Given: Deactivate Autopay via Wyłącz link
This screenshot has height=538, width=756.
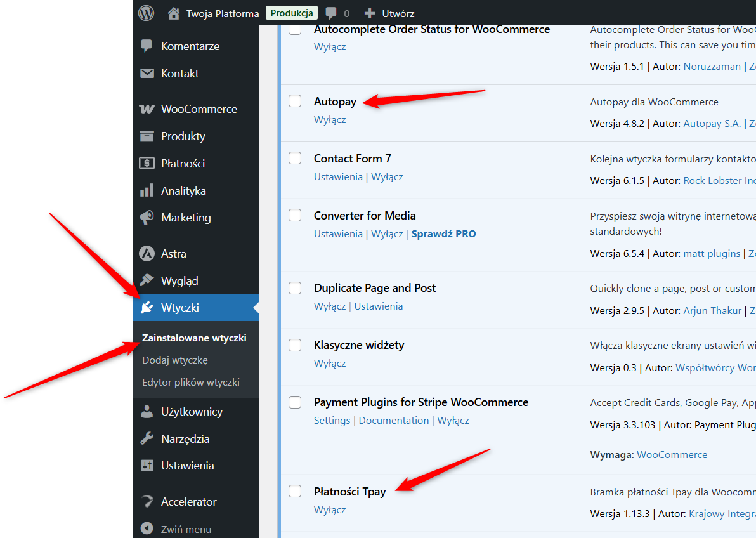Looking at the screenshot, I should 330,120.
